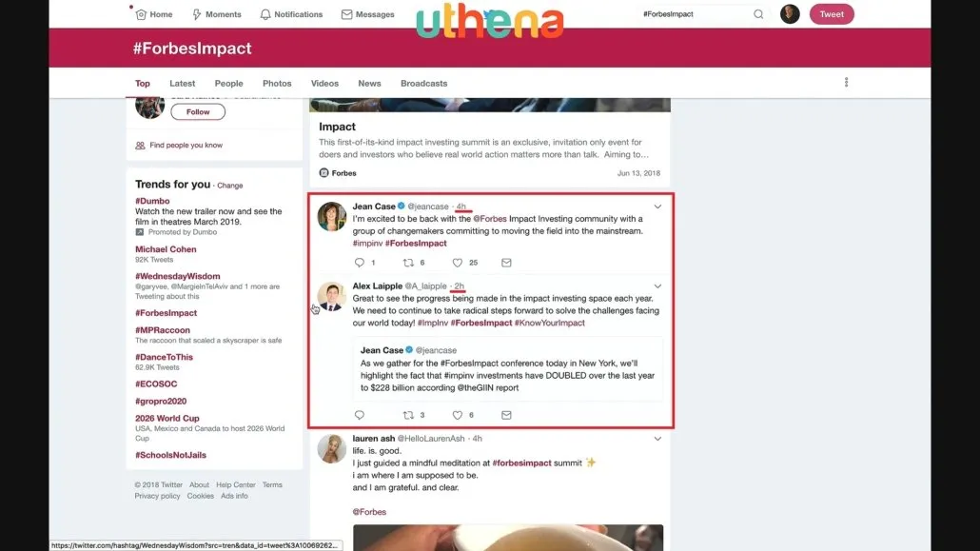Click the search magnifier icon
The width and height of the screenshot is (980, 551).
coord(758,13)
